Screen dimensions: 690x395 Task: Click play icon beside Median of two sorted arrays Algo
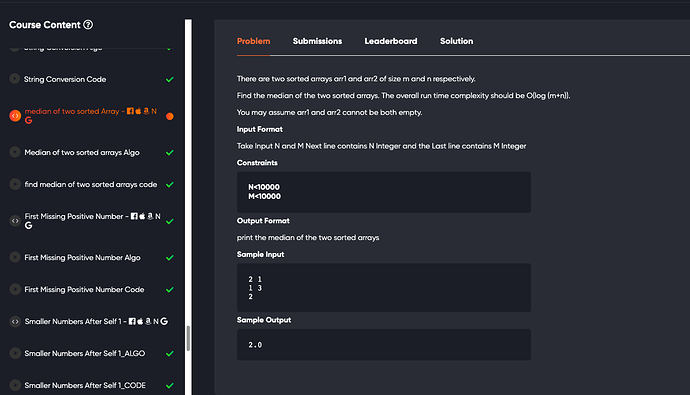coord(15,152)
